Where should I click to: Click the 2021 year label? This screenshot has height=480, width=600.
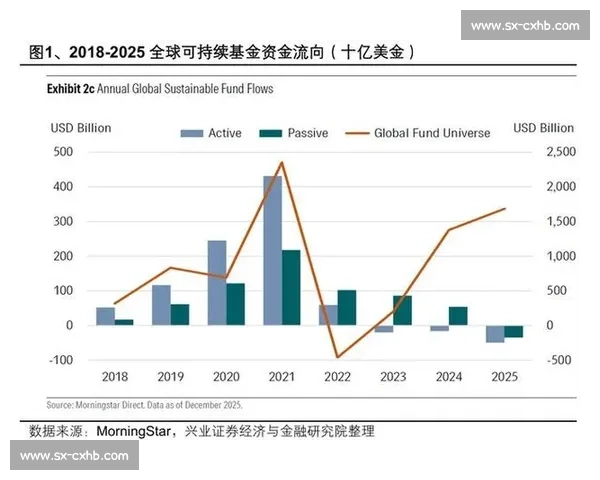282,377
